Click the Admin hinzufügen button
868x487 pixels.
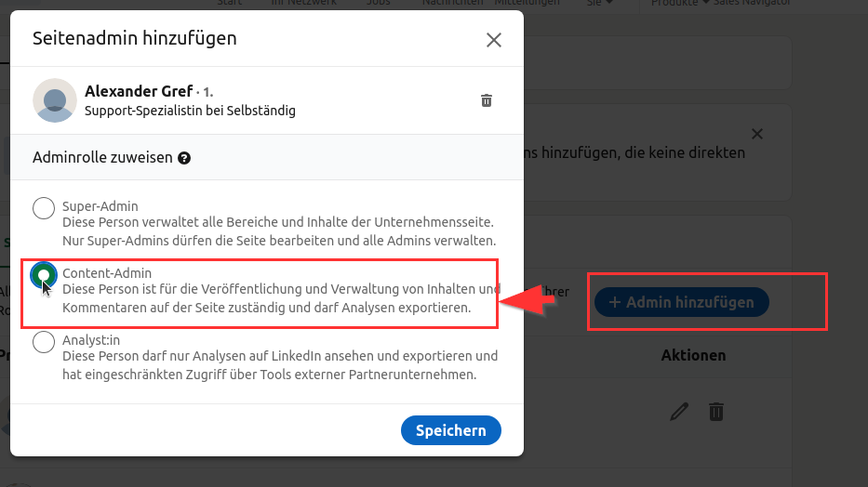[x=681, y=302]
